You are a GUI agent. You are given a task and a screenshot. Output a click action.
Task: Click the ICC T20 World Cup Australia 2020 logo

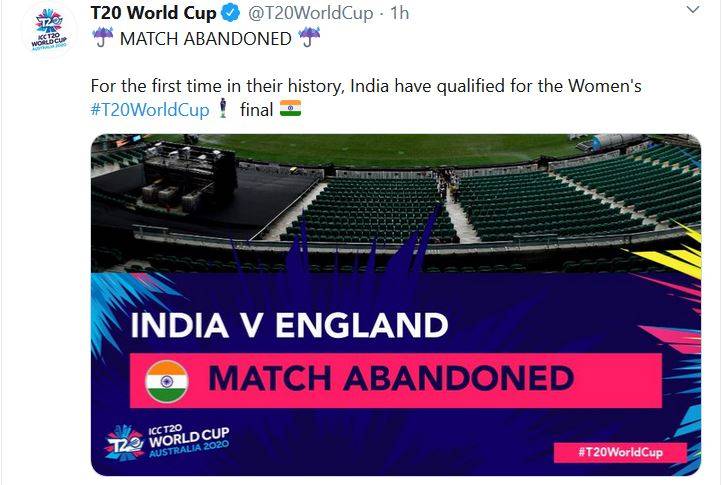(167, 442)
